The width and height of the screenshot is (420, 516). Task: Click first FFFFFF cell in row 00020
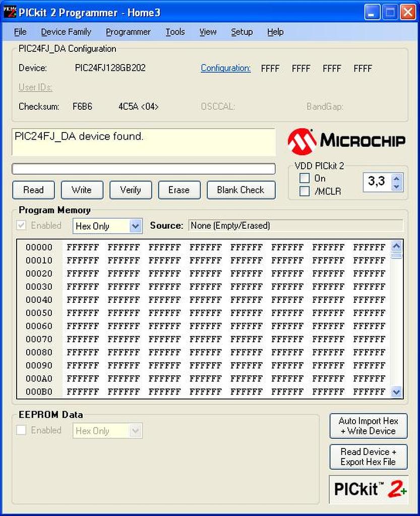[83, 274]
